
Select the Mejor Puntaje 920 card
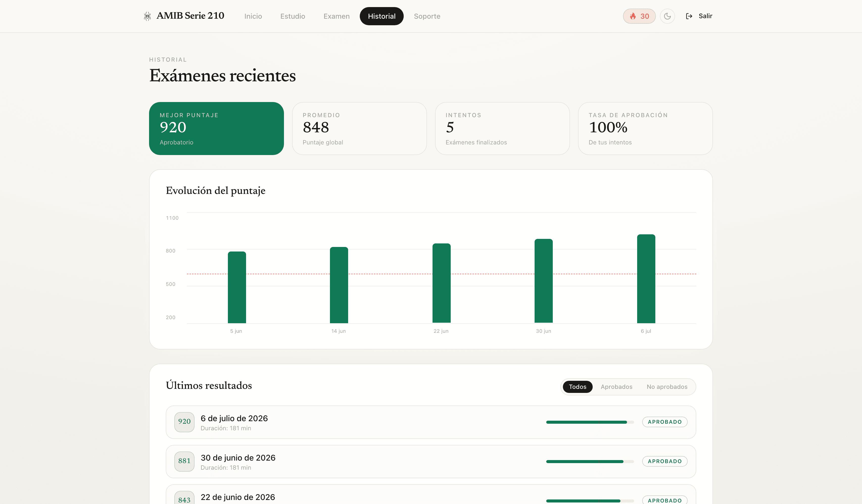pos(216,128)
